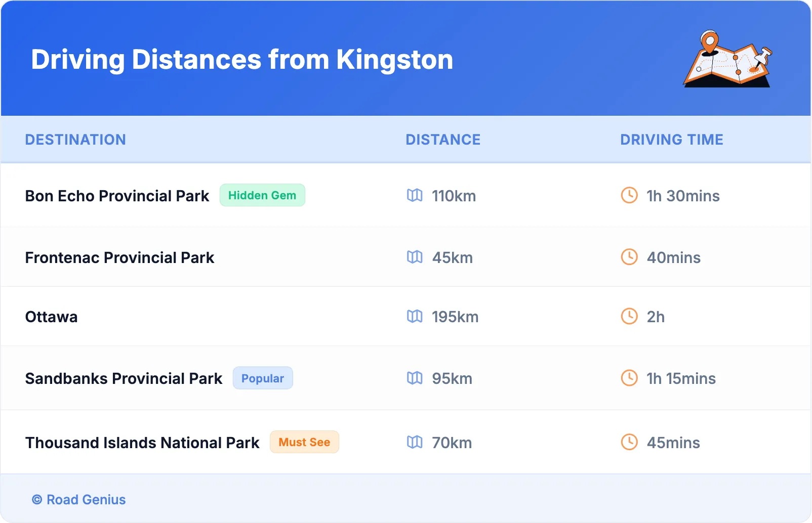This screenshot has width=812, height=523.
Task: Click the 70km distance value
Action: pyautogui.click(x=452, y=443)
